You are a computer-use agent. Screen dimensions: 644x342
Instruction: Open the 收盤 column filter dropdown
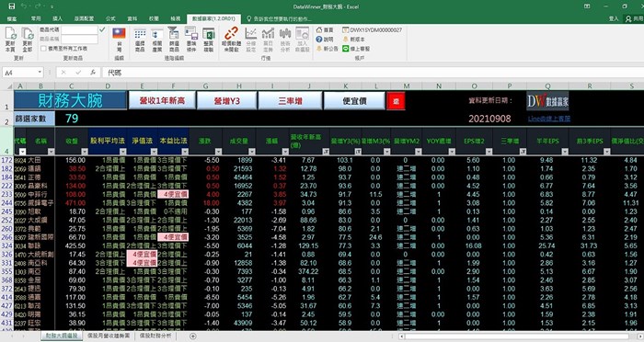[84, 152]
